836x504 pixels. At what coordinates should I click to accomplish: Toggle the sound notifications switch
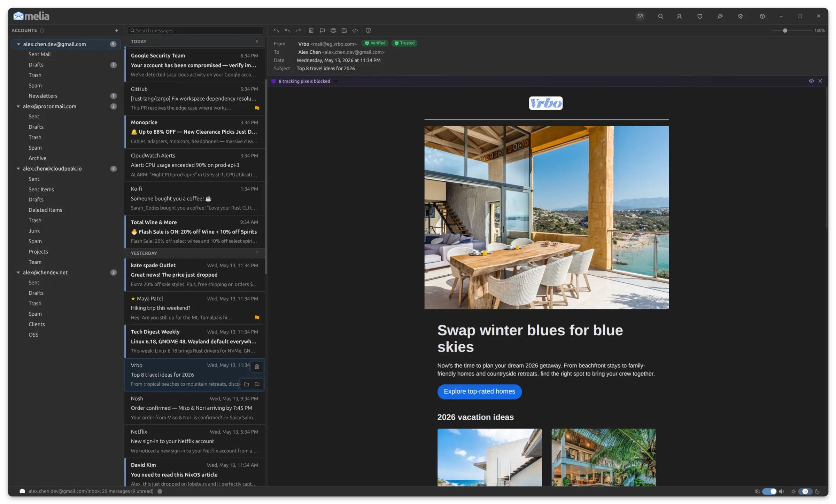pos(769,491)
